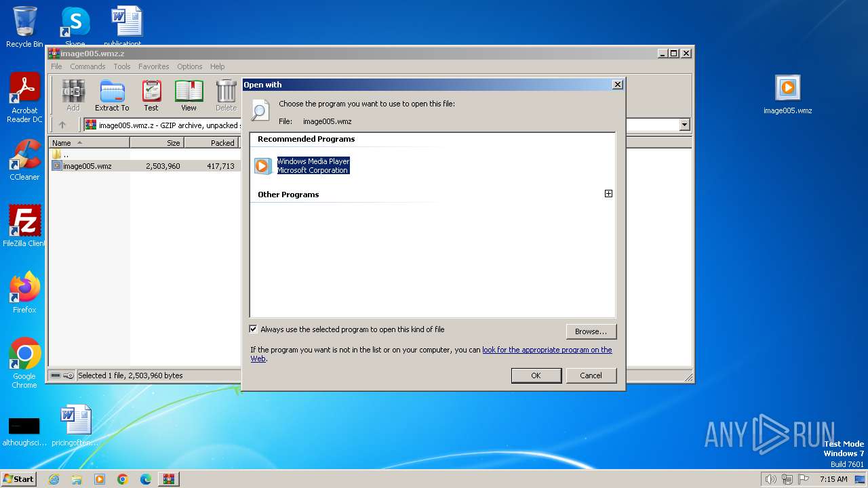Click the volume speaker tray icon
This screenshot has width=868, height=488.
(770, 479)
